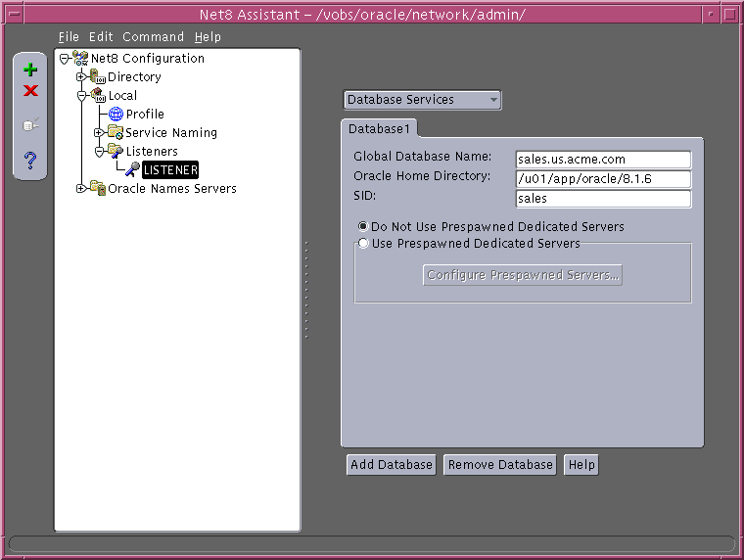Open the Database Services dropdown
This screenshot has width=744, height=560.
pos(422,100)
